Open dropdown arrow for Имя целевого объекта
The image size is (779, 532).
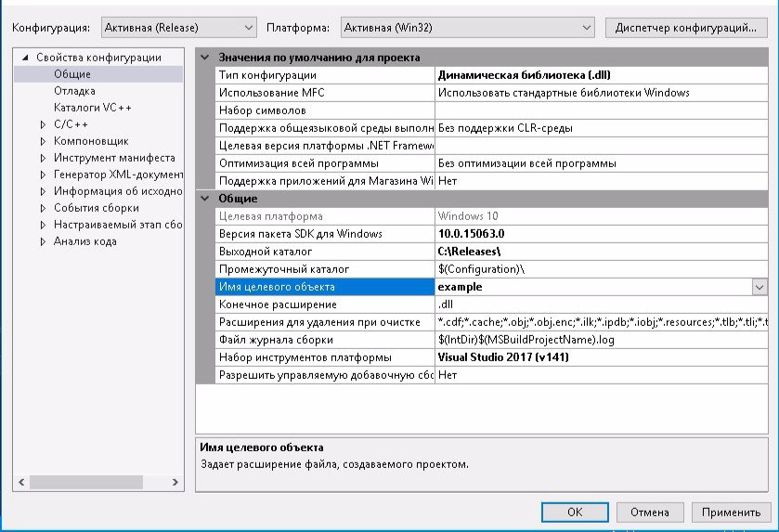pos(760,288)
